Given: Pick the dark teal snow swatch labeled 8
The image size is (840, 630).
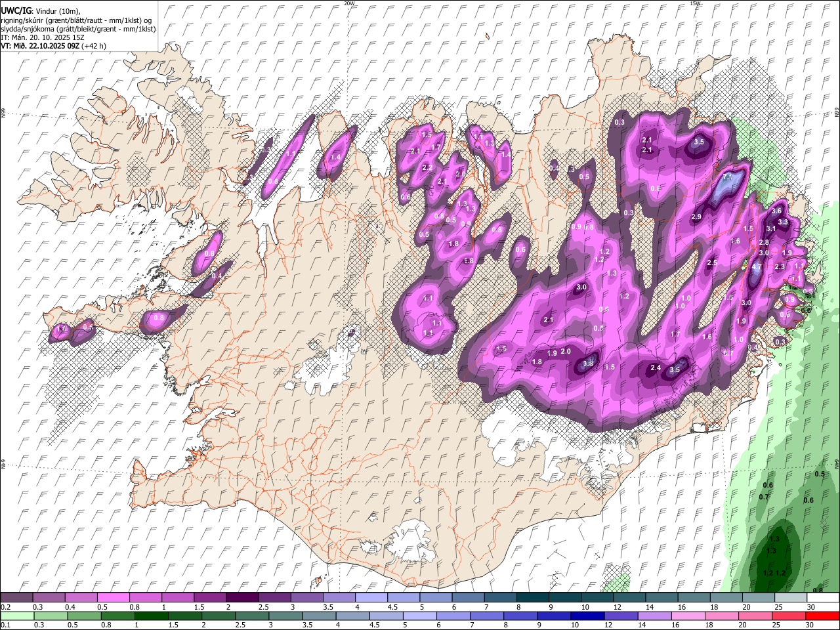Looking at the screenshot, I should pyautogui.click(x=532, y=598).
